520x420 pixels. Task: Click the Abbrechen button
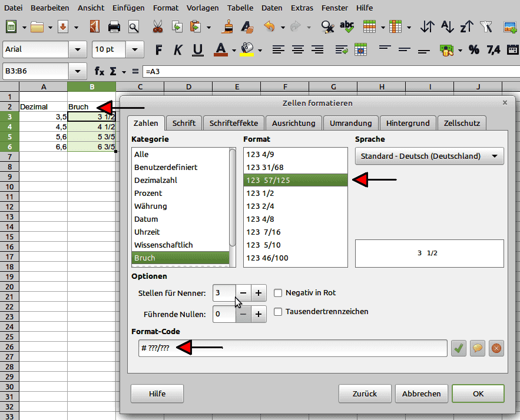pos(421,394)
